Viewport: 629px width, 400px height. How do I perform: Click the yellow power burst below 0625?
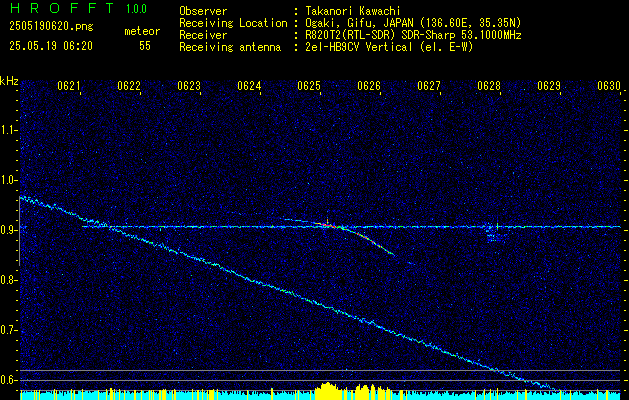(328, 390)
